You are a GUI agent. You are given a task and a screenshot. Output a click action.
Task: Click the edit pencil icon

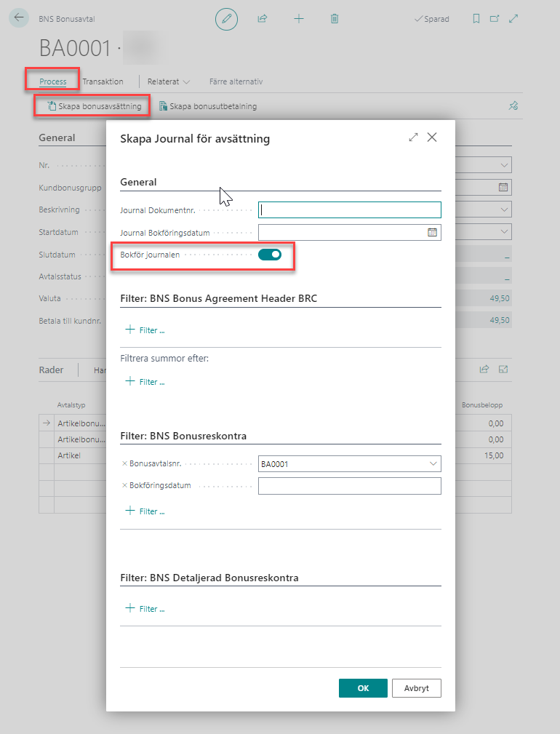[226, 19]
